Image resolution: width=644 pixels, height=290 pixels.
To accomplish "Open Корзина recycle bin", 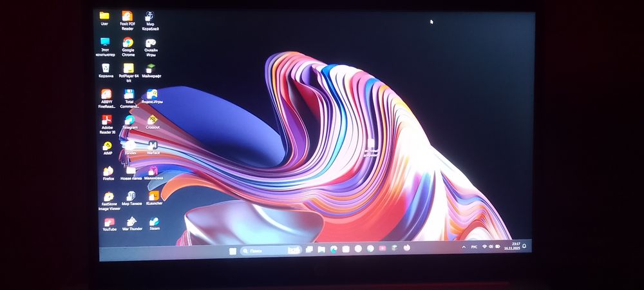I will click(106, 70).
